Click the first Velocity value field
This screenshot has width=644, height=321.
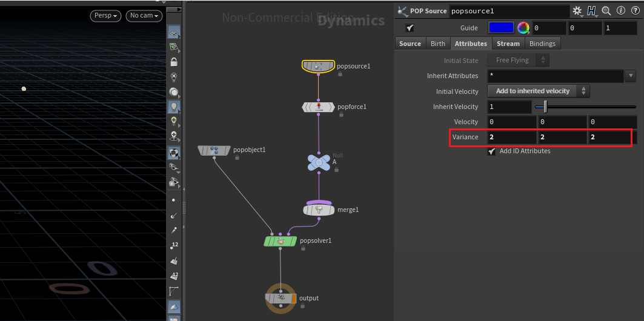click(x=512, y=122)
